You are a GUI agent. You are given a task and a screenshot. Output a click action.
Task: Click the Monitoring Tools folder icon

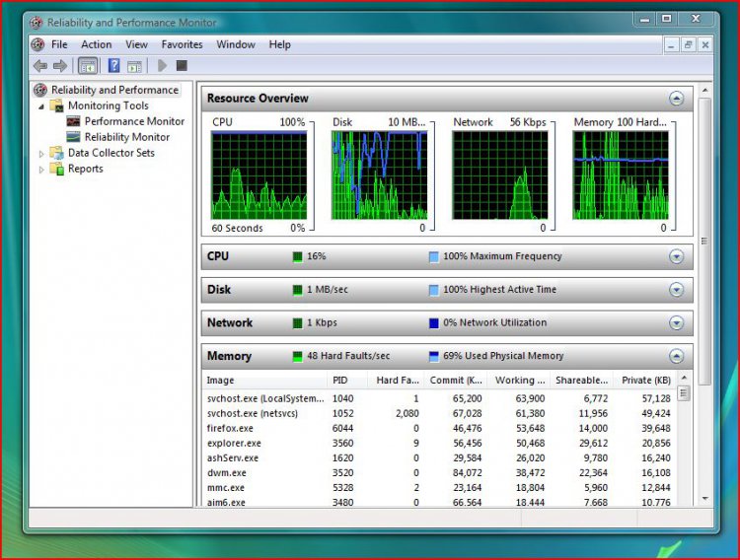pos(56,105)
